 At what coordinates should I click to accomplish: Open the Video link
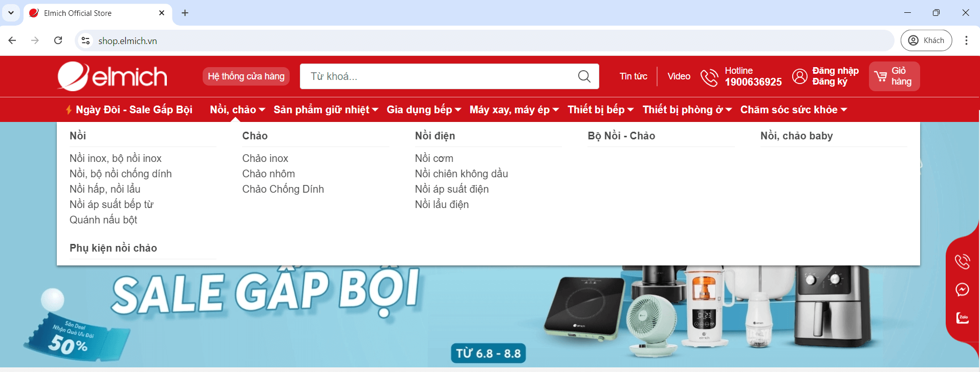[x=679, y=76]
